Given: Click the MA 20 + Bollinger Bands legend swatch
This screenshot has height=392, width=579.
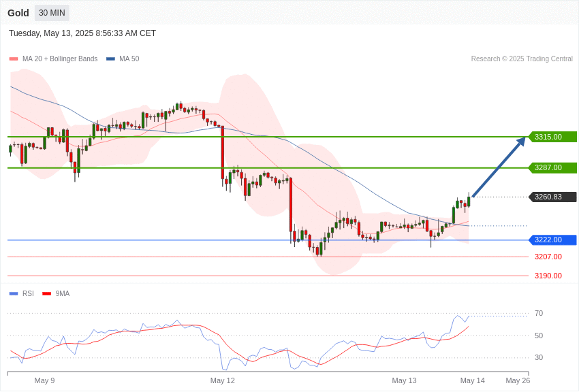Looking at the screenshot, I should tap(14, 59).
